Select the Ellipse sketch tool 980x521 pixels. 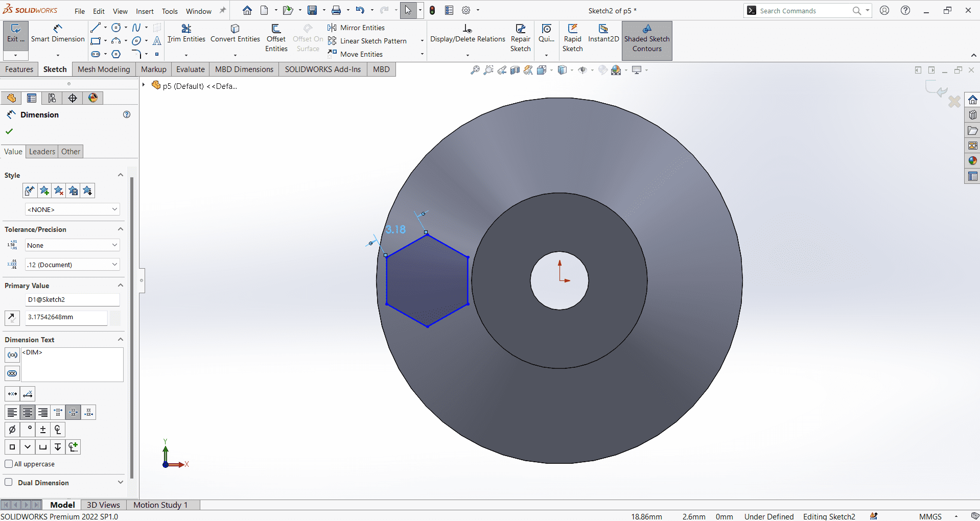click(136, 41)
